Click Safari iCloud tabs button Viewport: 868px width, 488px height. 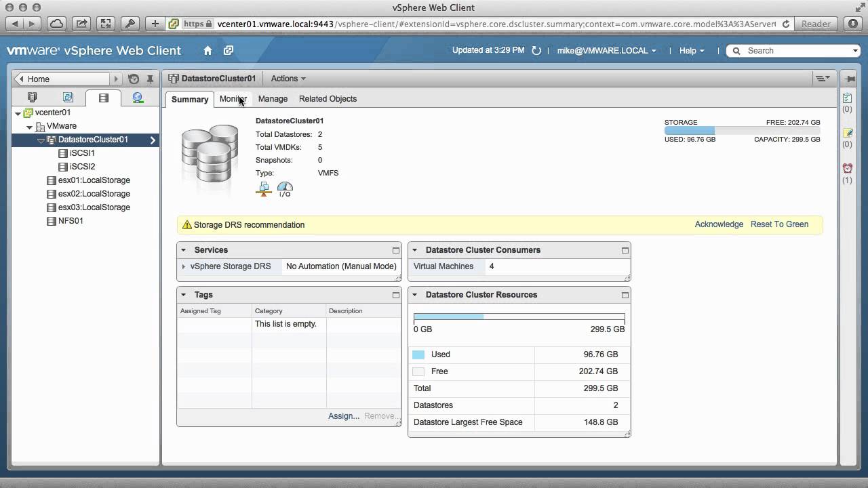(56, 24)
